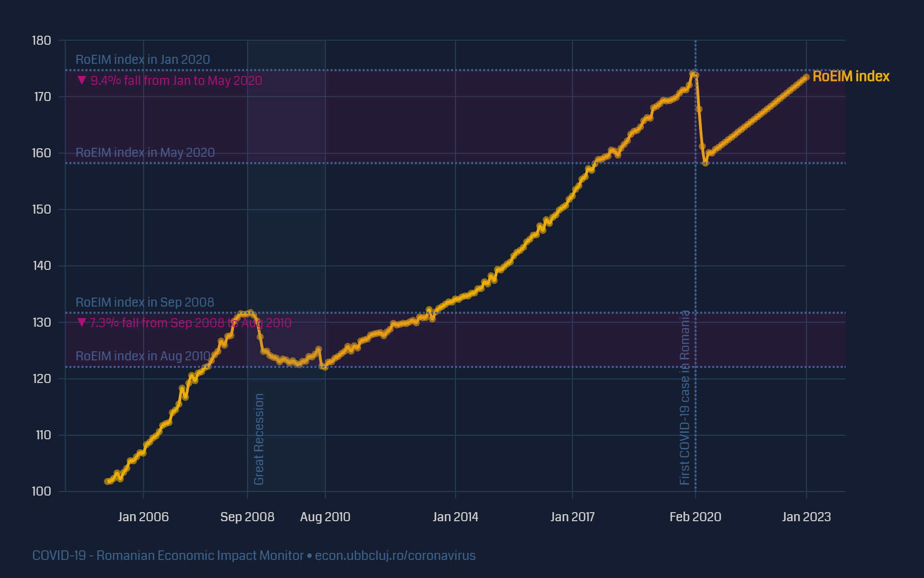Image resolution: width=924 pixels, height=578 pixels.
Task: Click the RoEIM index in May 2020 annotation
Action: [x=145, y=152]
